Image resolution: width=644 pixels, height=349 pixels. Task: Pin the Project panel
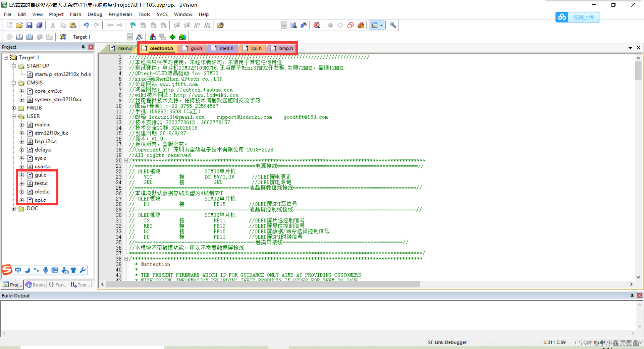(x=83, y=47)
